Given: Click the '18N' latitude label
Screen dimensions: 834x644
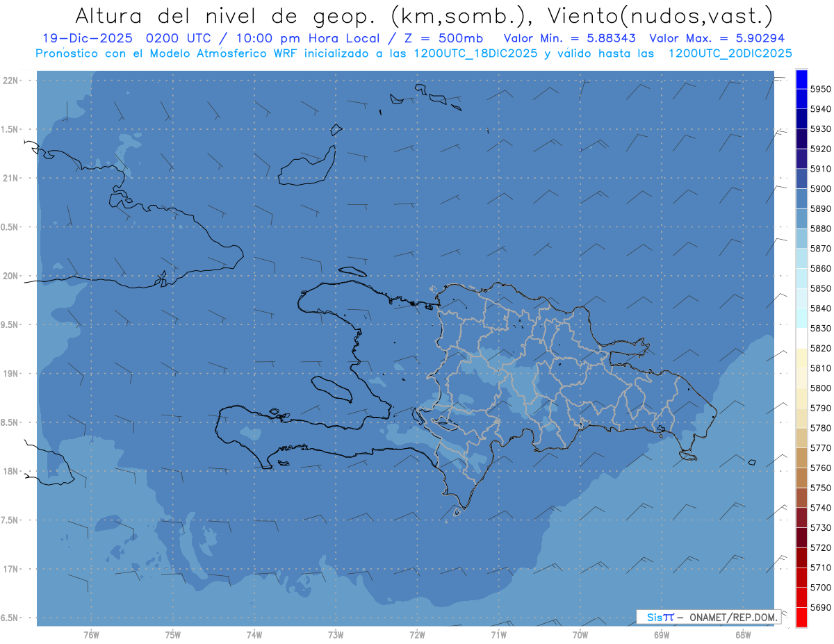Looking at the screenshot, I should [12, 472].
